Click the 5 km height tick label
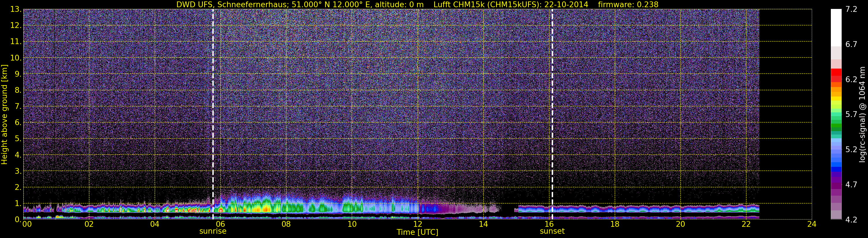This screenshot has height=238, width=868. pos(18,139)
